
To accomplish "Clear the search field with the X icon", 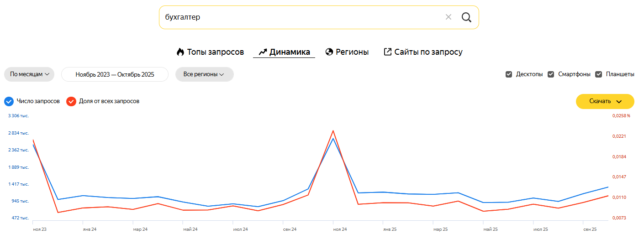I will (448, 17).
